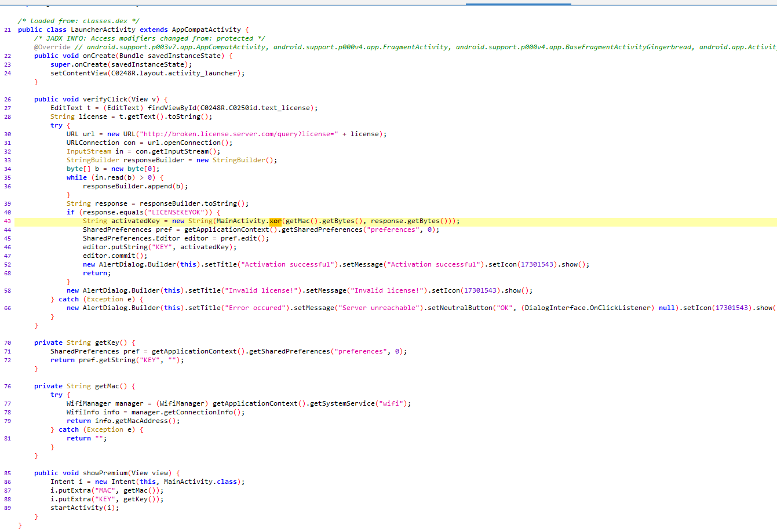Open MainActivity reference on line 43
Image resolution: width=777 pixels, height=532 pixels.
tap(242, 221)
